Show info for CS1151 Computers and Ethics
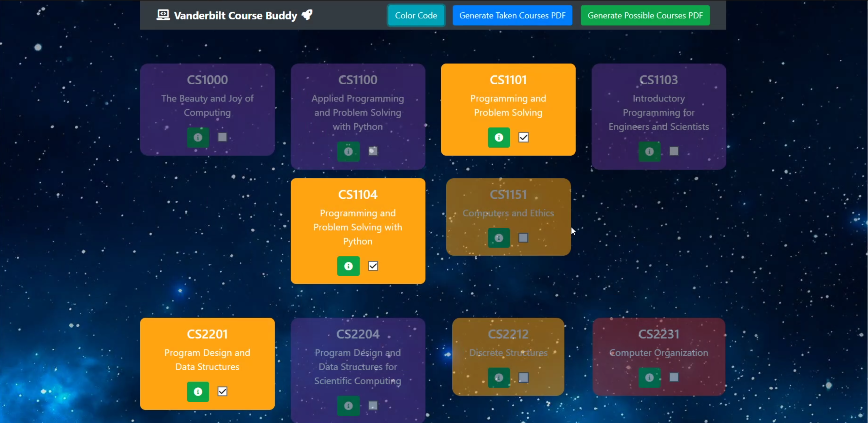The image size is (868, 423). click(x=499, y=238)
